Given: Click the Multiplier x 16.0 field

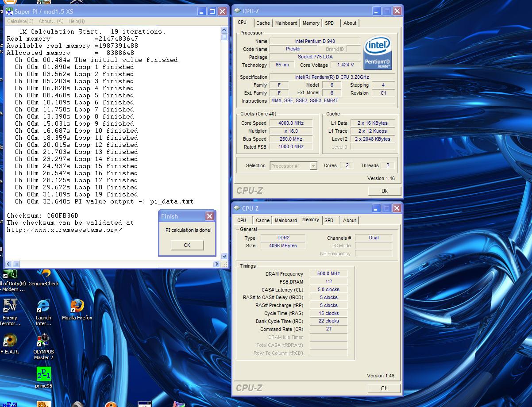Looking at the screenshot, I should click(291, 131).
